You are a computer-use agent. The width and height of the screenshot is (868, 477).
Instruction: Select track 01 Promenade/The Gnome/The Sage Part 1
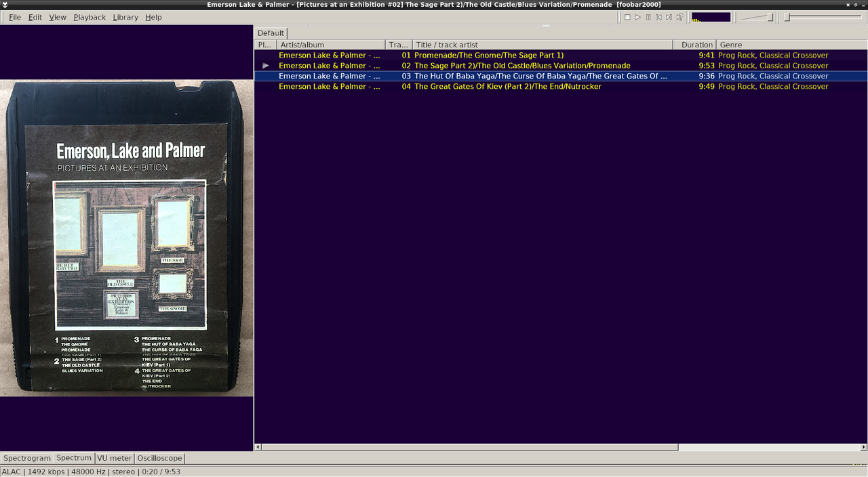click(561, 55)
